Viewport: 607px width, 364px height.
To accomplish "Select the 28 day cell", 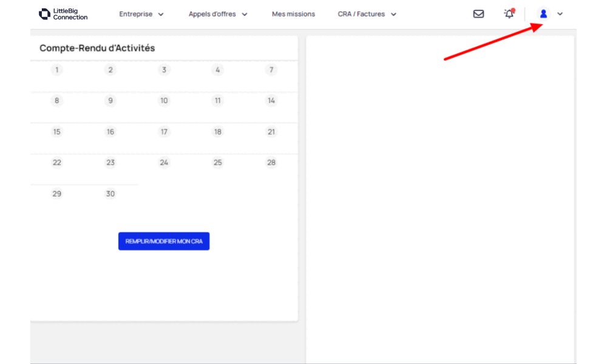I will point(271,163).
